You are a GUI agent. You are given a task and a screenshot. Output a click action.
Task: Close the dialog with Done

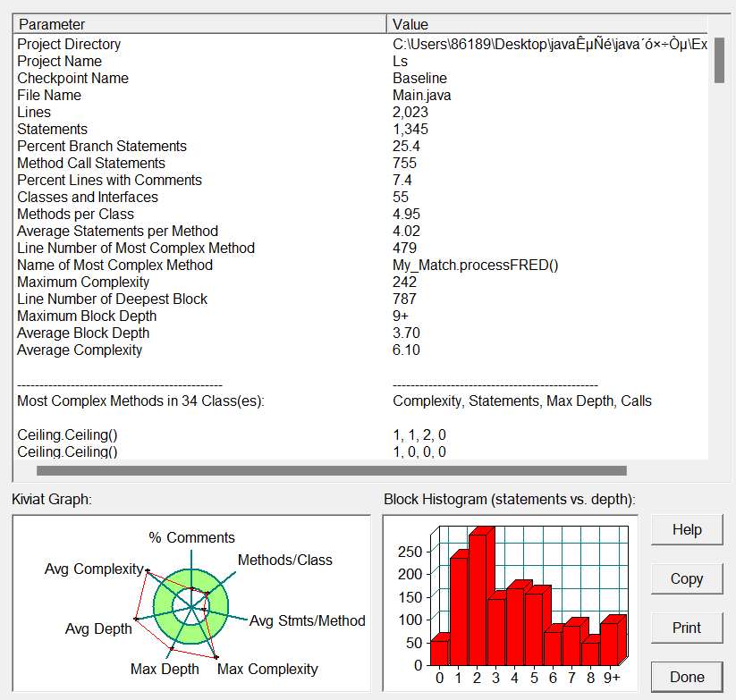687,677
